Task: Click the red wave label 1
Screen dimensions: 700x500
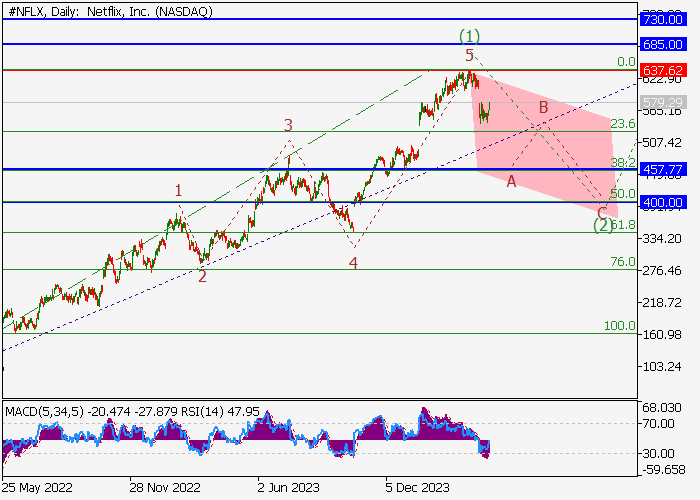Action: click(179, 191)
